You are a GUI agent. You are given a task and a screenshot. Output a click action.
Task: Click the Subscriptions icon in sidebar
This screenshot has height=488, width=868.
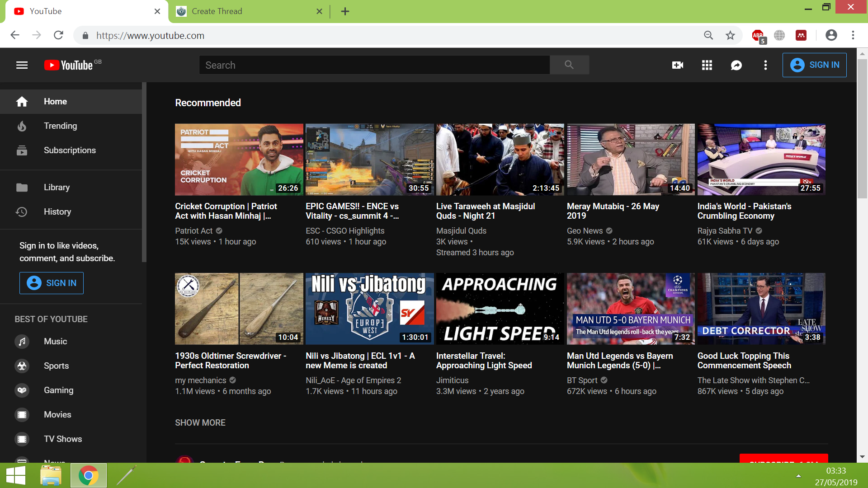(22, 150)
